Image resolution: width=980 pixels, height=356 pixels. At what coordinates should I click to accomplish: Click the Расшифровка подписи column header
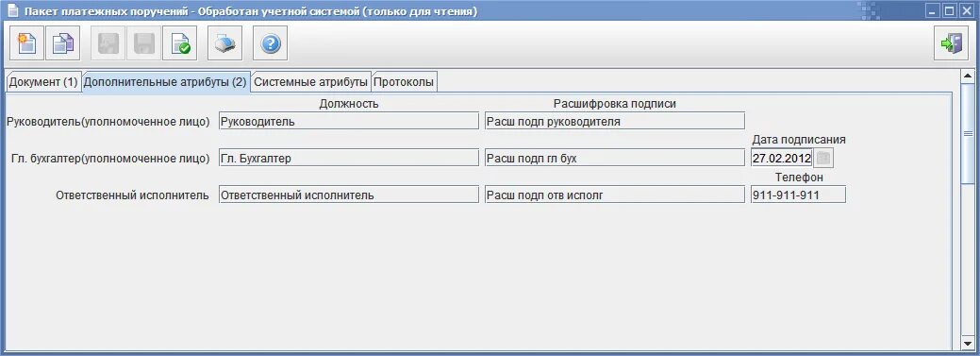pos(614,103)
